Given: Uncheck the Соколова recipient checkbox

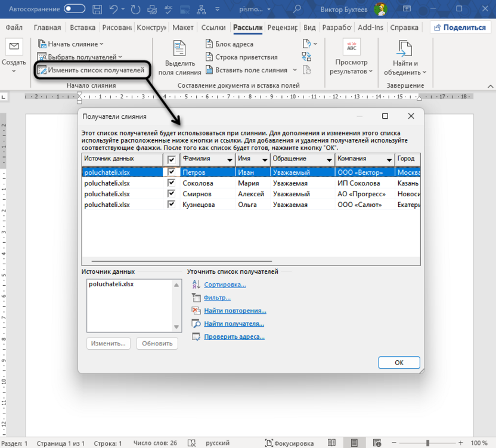Looking at the screenshot, I should pos(171,183).
